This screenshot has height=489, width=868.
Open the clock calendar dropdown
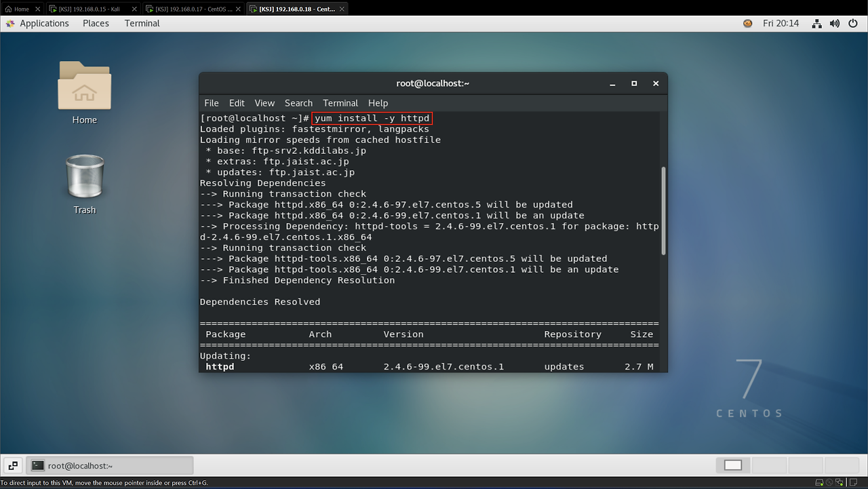coord(781,23)
